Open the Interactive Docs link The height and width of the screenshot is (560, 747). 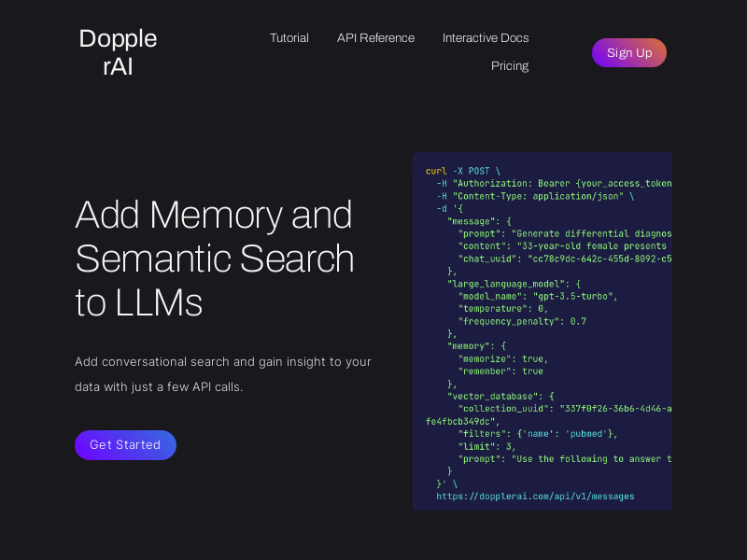pyautogui.click(x=486, y=38)
